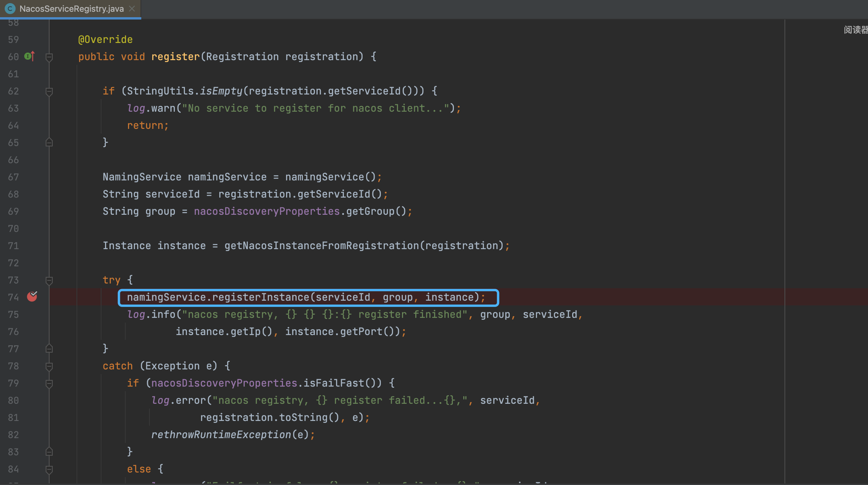Collapse the catch block fold at line 78
This screenshot has height=485, width=868.
coord(49,366)
